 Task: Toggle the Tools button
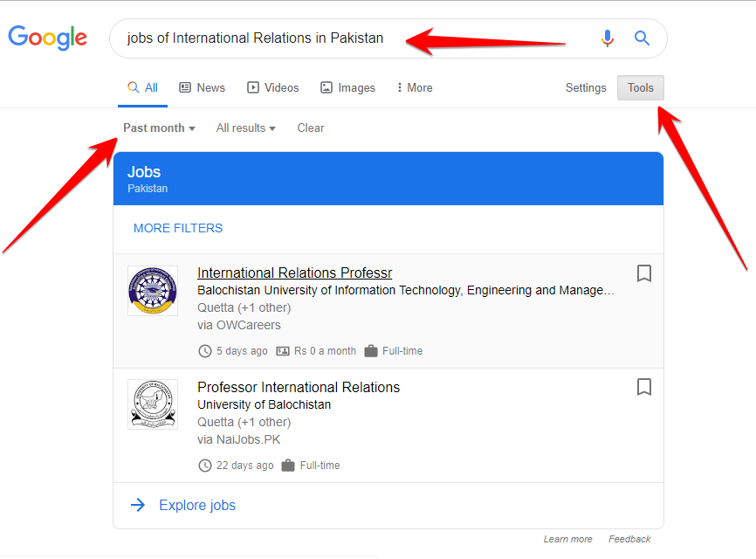point(640,88)
